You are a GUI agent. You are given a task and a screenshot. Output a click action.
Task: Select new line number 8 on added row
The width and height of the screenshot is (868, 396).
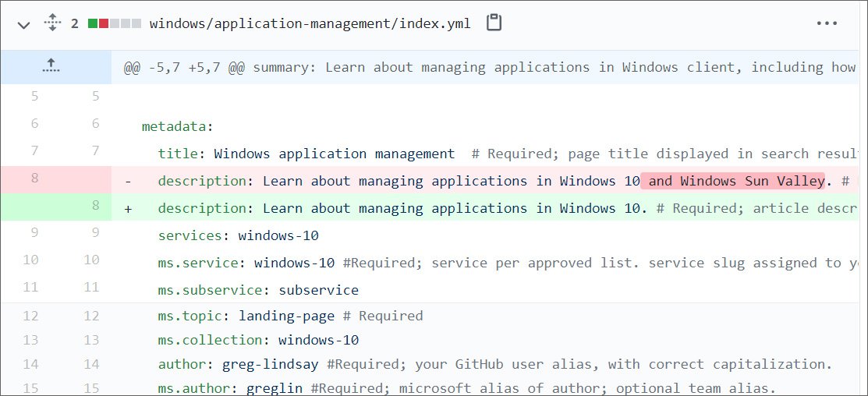point(95,207)
